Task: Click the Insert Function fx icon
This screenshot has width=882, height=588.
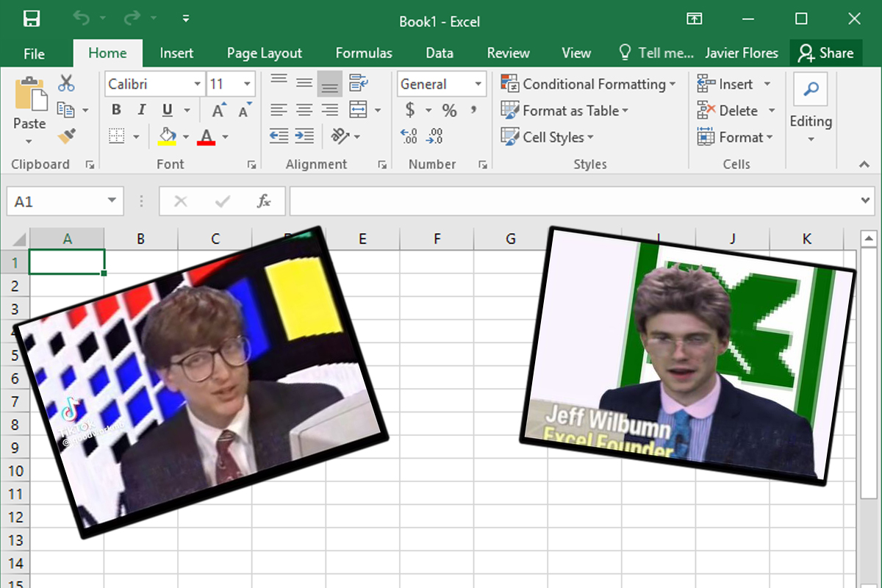Action: [x=264, y=201]
